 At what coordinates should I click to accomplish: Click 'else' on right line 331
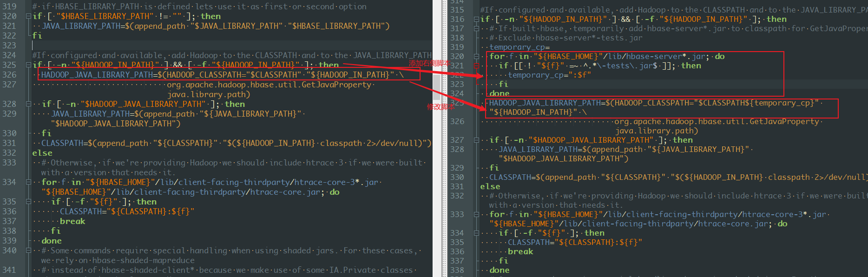coord(490,186)
